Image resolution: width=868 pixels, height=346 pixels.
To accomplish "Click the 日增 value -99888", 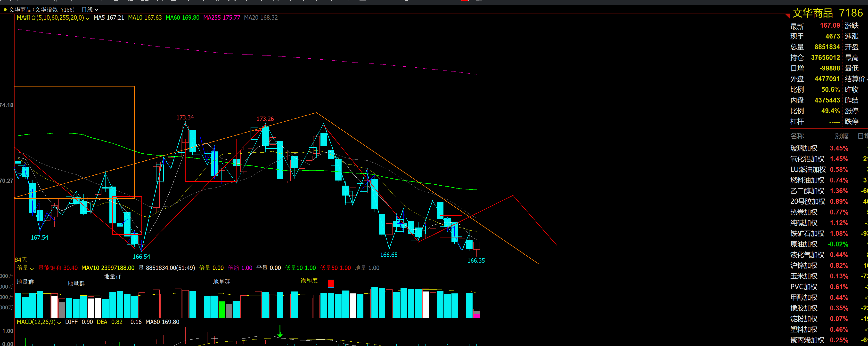I will pos(830,68).
